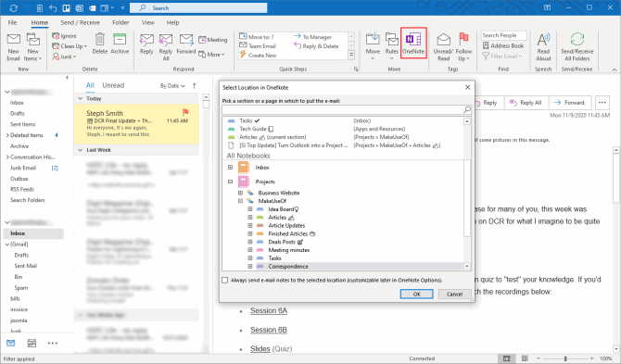
Task: Toggle flag on Steph Smith email
Action: pos(185,112)
